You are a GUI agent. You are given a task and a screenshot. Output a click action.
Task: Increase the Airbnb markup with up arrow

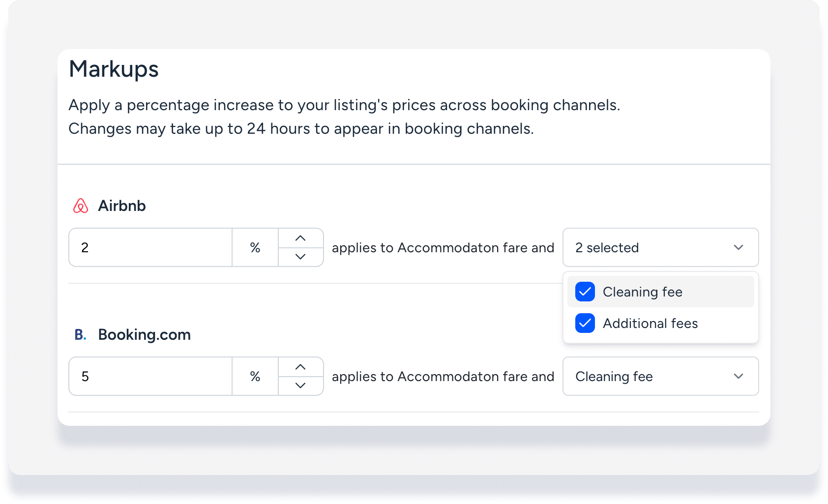click(300, 238)
